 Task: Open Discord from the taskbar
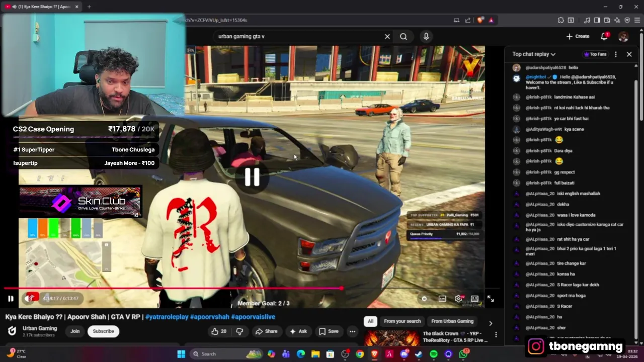[x=404, y=354]
